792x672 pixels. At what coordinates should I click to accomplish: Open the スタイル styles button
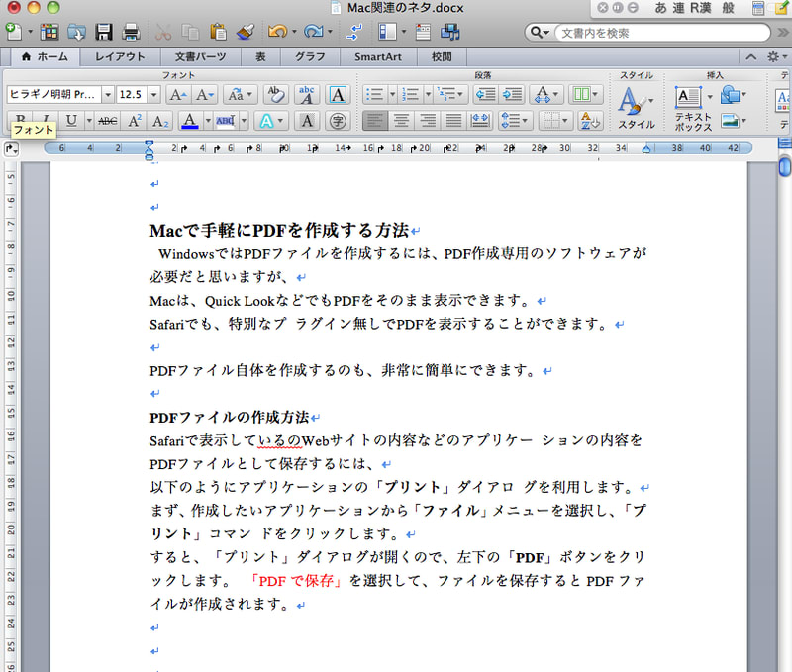pos(635,107)
